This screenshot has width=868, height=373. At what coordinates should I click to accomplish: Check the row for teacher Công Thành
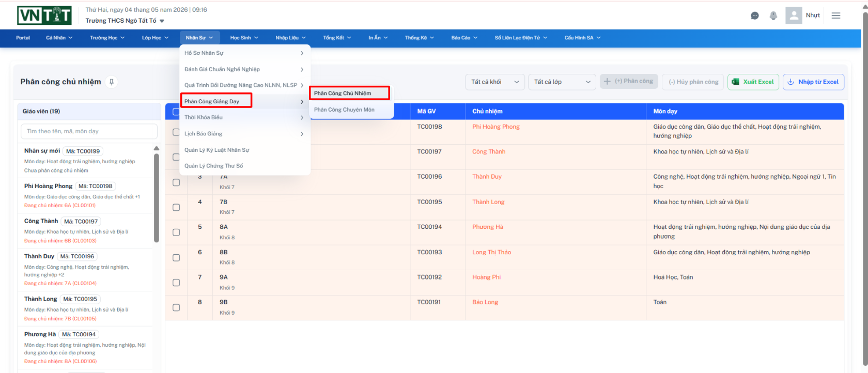point(176,157)
